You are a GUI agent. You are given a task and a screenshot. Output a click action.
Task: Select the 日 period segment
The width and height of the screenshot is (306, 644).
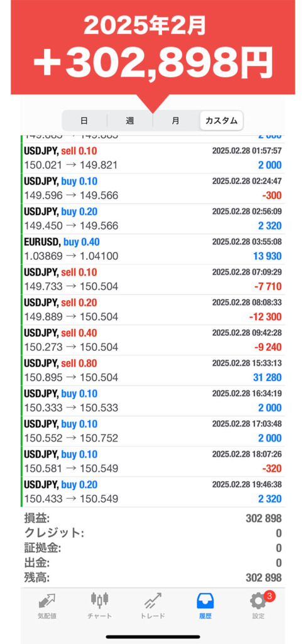[x=84, y=121]
